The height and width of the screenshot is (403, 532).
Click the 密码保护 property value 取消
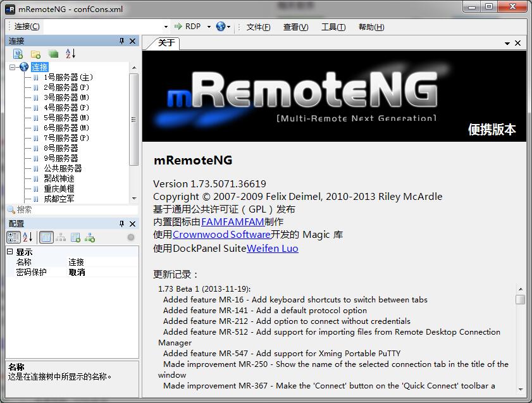[x=77, y=272]
